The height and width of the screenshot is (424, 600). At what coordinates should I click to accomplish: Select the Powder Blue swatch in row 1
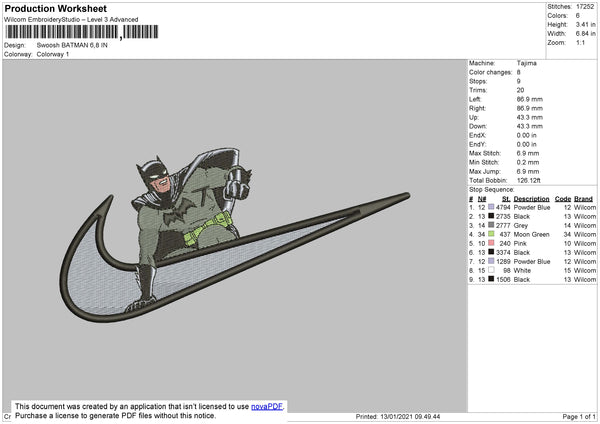tap(491, 207)
